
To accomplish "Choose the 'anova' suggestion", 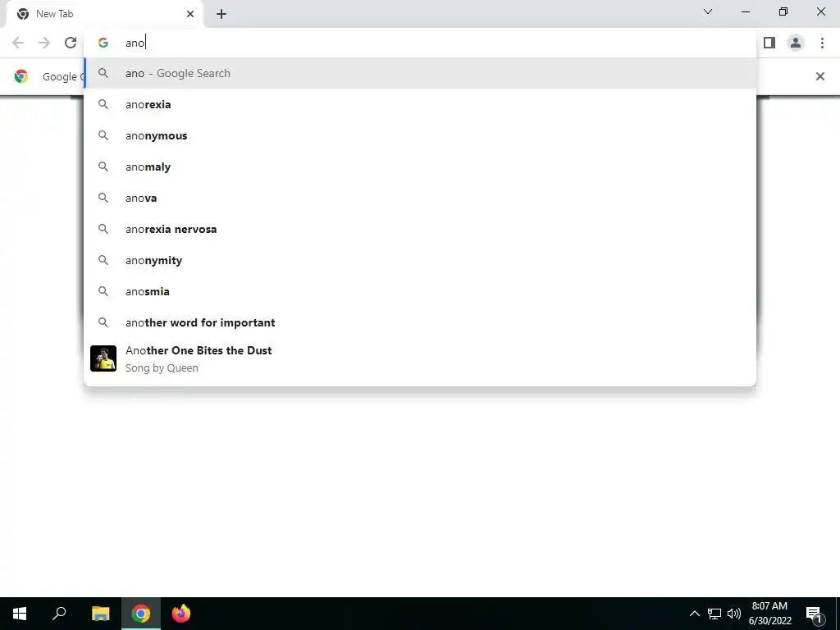I will coord(420,198).
